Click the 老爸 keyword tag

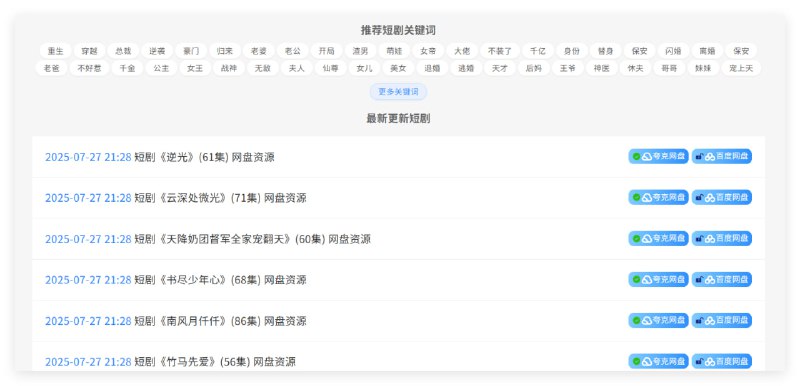coord(52,68)
